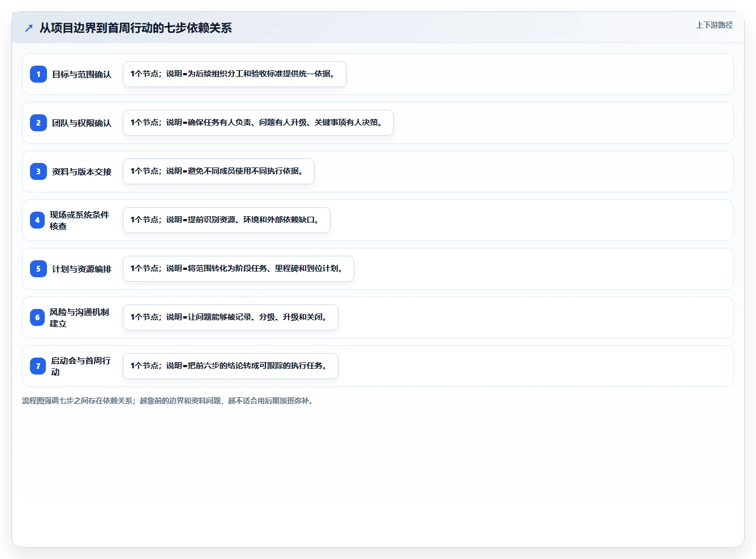Open the node describing 将范围转化为阶段任务、里程碑
The height and width of the screenshot is (559, 756).
[238, 269]
